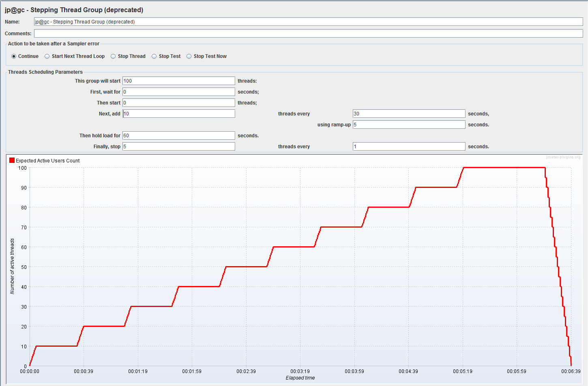The height and width of the screenshot is (386, 588).
Task: Click the 00:00:00 time axis label
Action: click(30, 371)
